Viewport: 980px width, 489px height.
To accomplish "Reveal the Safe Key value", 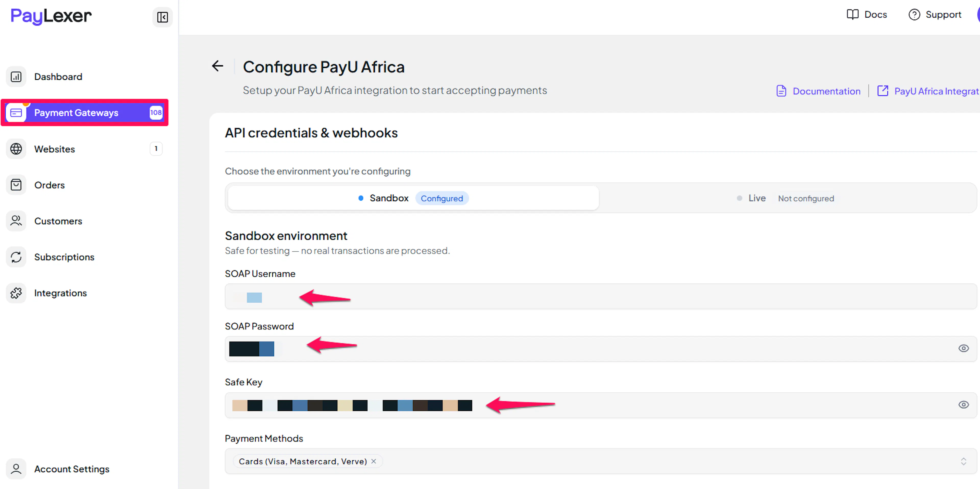I will (x=963, y=405).
